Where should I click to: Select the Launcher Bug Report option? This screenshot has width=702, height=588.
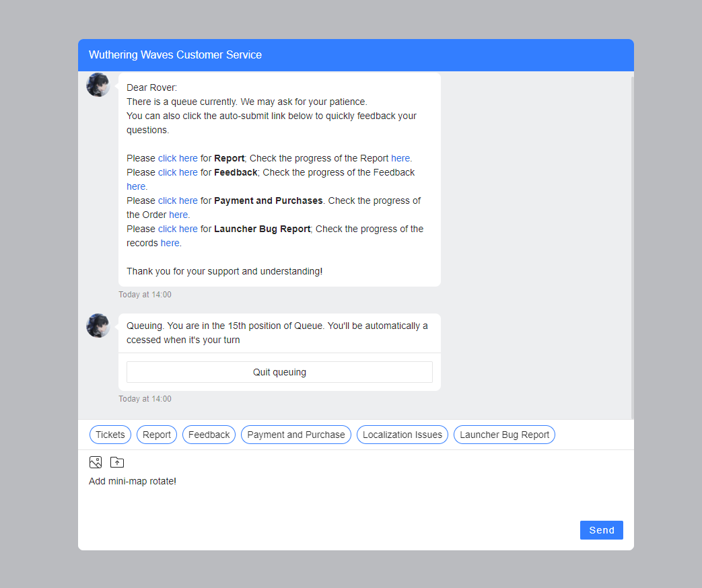(505, 435)
